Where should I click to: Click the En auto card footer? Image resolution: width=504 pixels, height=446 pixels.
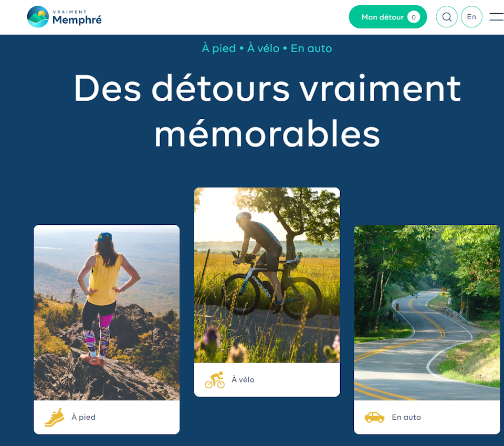(427, 417)
